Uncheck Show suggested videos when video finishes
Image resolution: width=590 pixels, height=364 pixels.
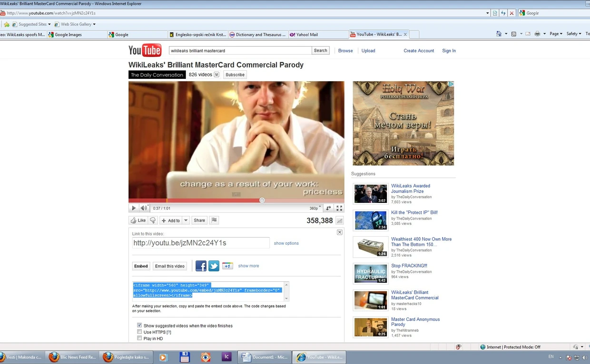tap(139, 326)
